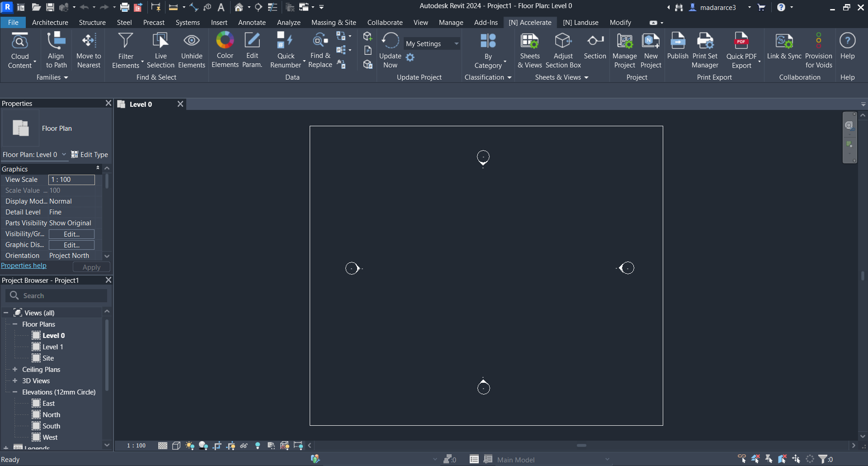Click Update Now refresh icon
868x466 pixels.
(x=390, y=41)
